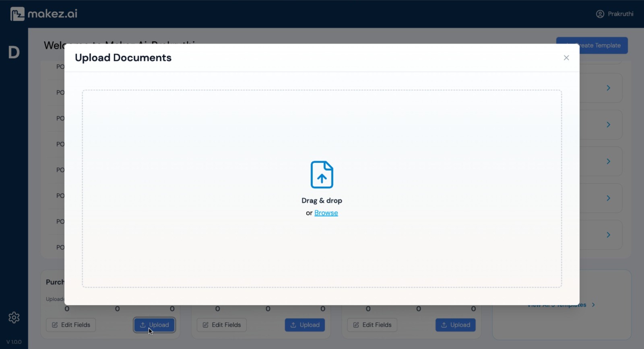Click the V 1.0.0 version label

[14, 342]
